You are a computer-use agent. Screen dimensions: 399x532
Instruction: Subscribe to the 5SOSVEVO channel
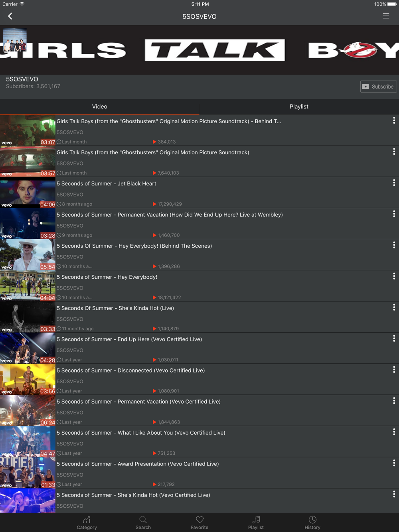(x=378, y=87)
